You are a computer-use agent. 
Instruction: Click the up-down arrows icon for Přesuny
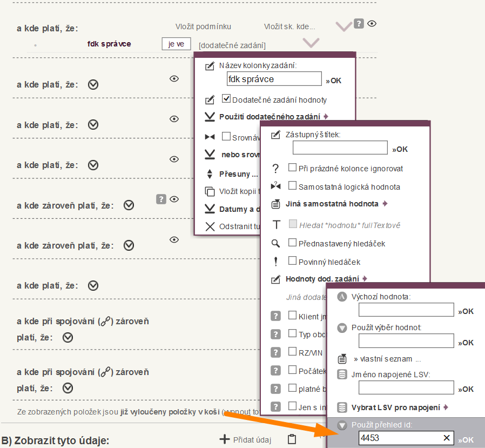210,174
